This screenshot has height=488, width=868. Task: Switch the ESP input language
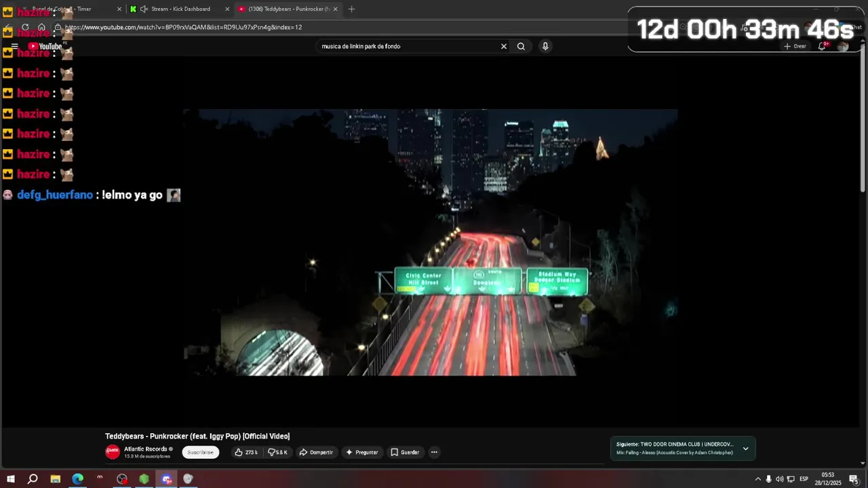[804, 479]
